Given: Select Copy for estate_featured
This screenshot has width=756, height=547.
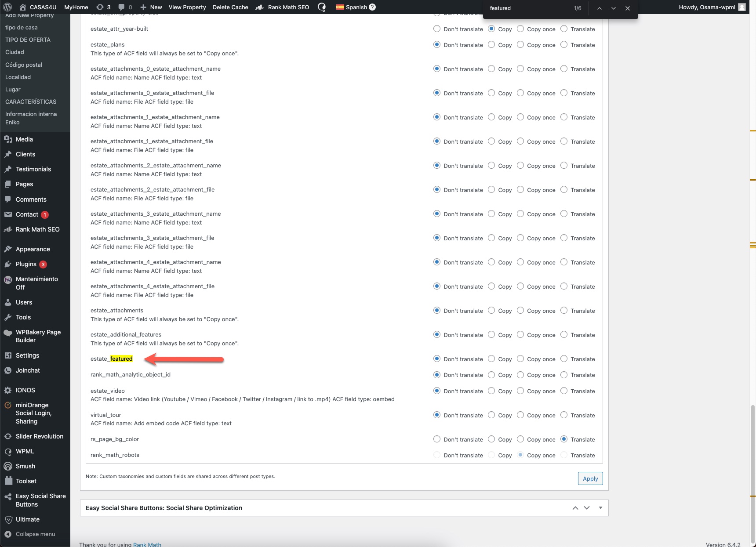Looking at the screenshot, I should tap(491, 359).
